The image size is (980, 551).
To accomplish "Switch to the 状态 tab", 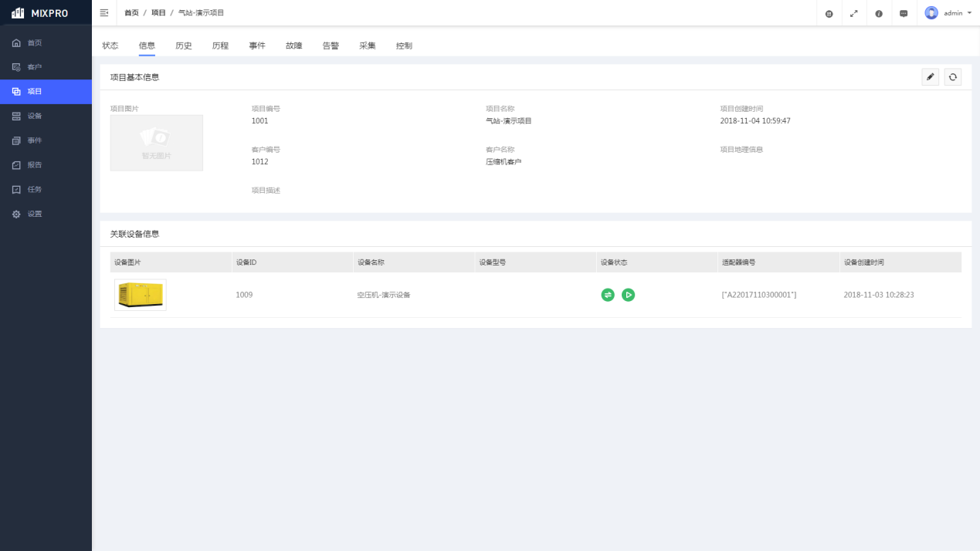I will [110, 46].
